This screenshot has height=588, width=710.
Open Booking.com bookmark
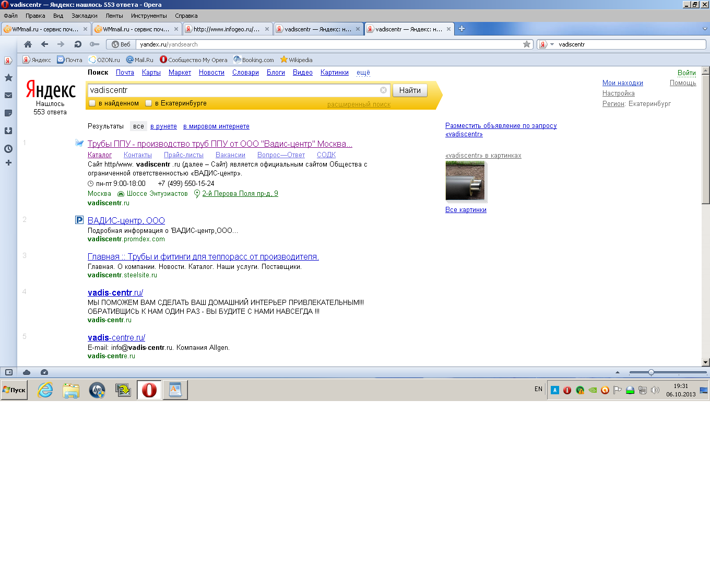[254, 60]
